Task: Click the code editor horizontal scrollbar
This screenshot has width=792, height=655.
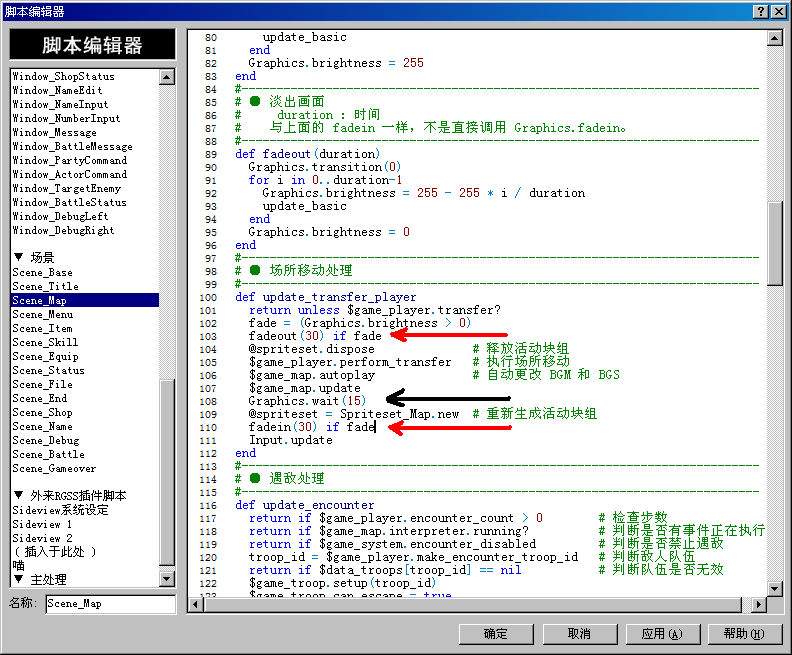Action: click(x=473, y=604)
